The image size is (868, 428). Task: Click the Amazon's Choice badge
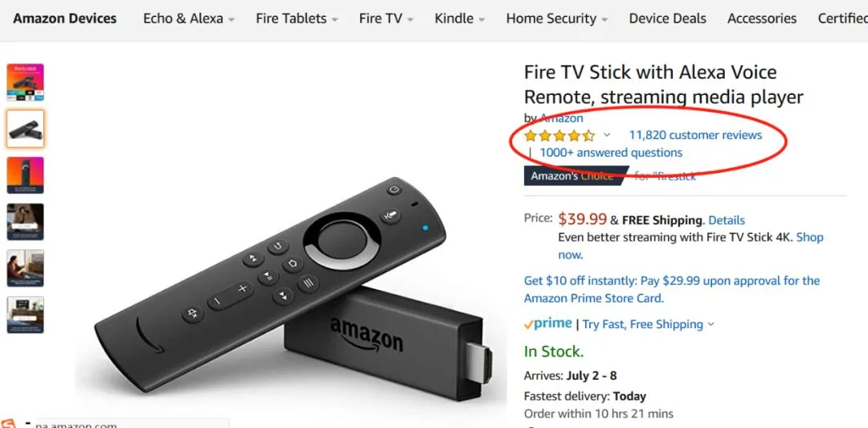573,175
